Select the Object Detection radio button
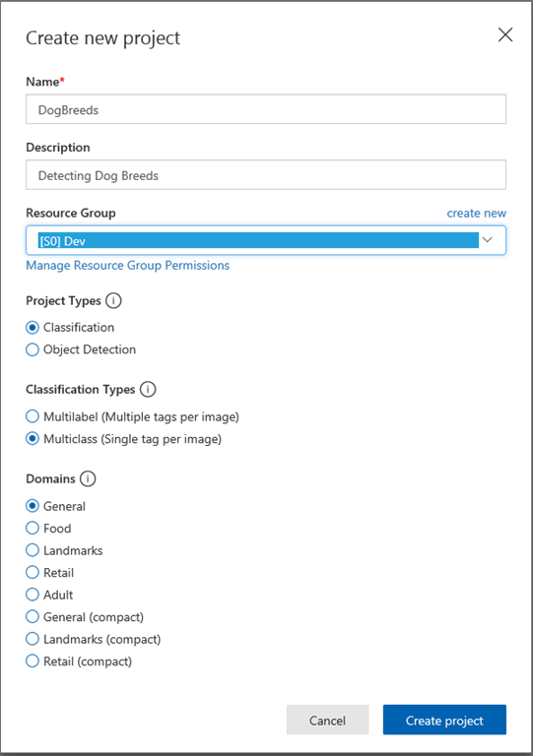 click(x=33, y=349)
